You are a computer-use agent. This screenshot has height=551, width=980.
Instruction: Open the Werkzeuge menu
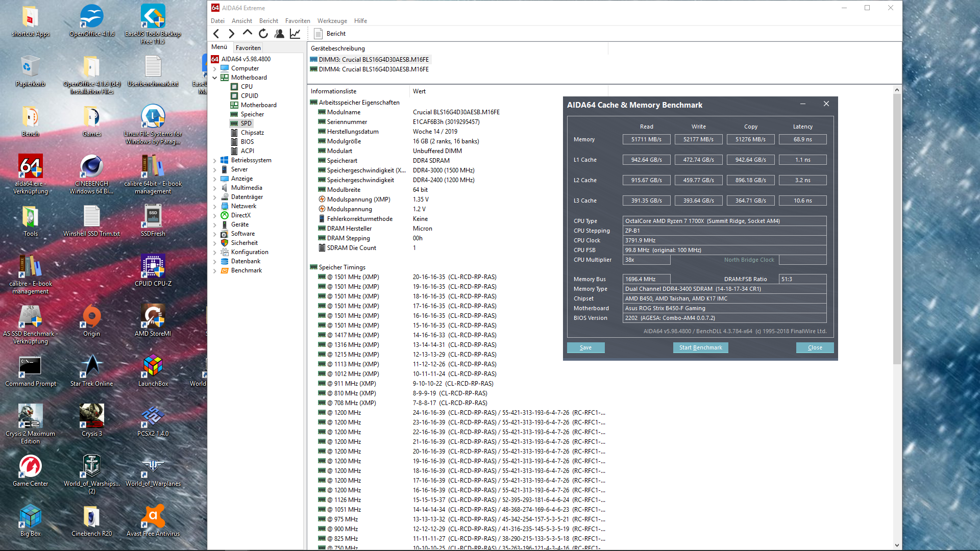(x=332, y=21)
